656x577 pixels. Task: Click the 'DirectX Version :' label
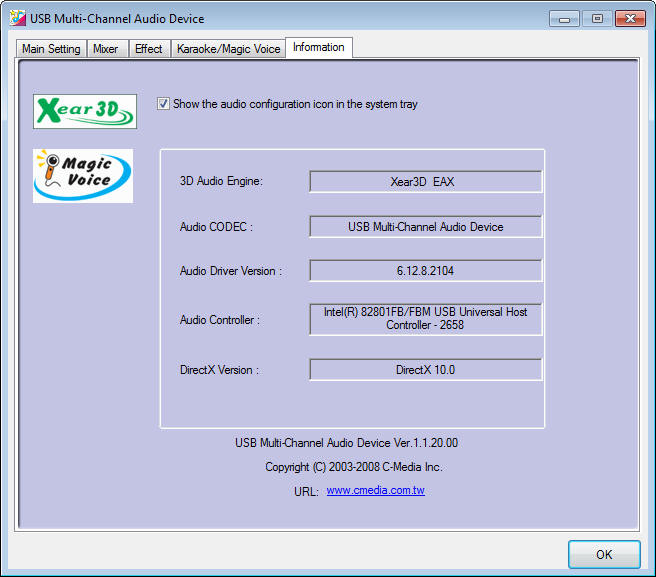point(220,370)
